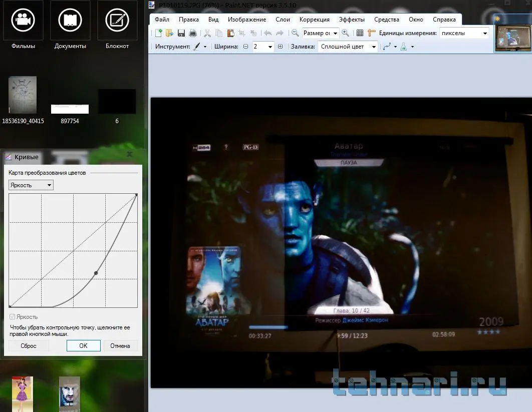532x412 pixels.
Task: Save the image with the floppy icon
Action: 181,33
